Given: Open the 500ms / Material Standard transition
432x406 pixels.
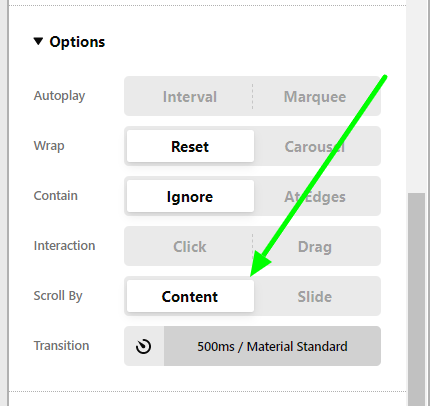Looking at the screenshot, I should (272, 346).
